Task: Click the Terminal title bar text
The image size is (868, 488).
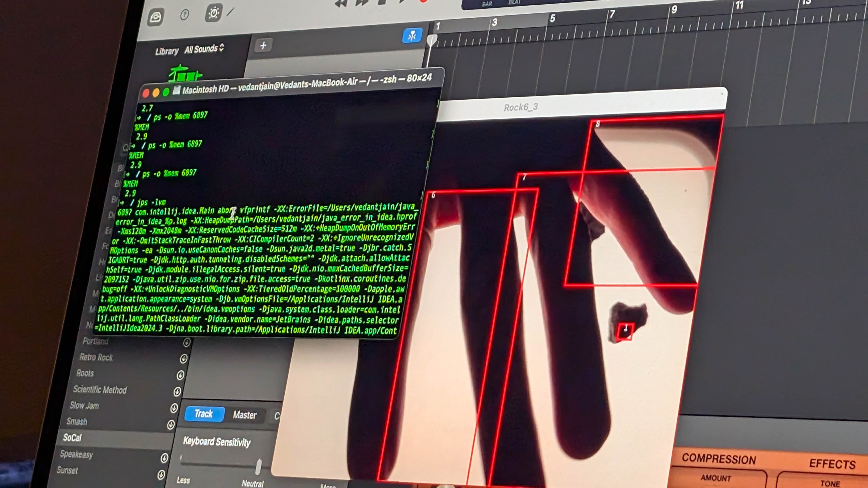Action: (x=307, y=84)
